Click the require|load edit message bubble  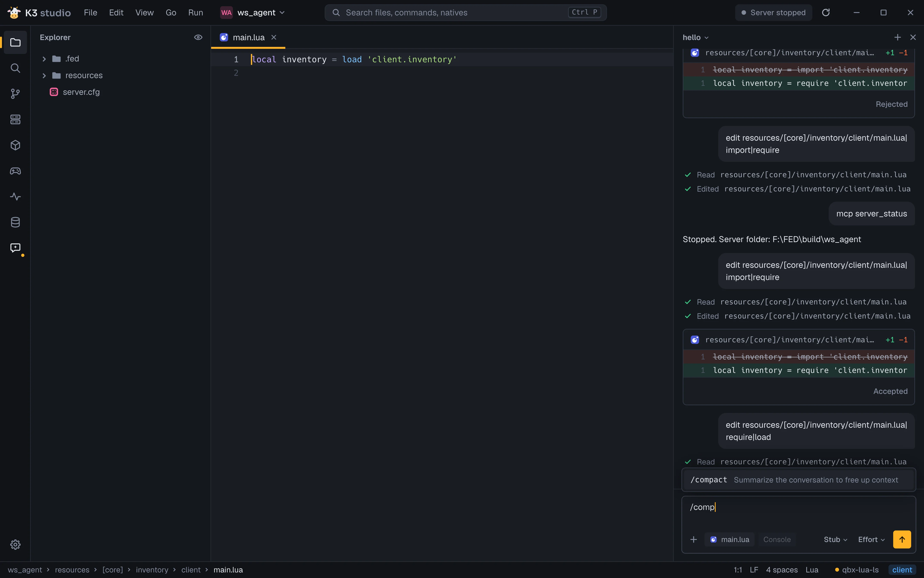click(816, 431)
